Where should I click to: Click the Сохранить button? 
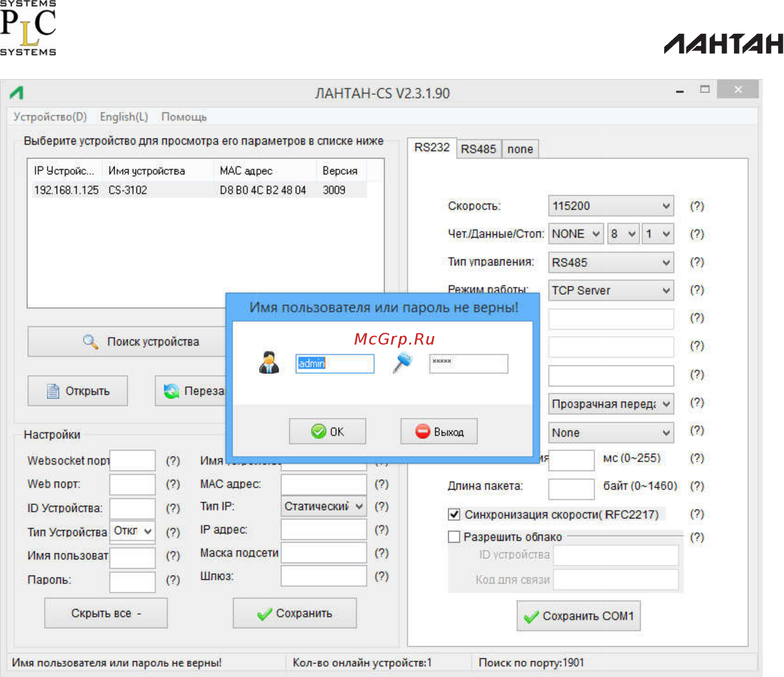295,613
